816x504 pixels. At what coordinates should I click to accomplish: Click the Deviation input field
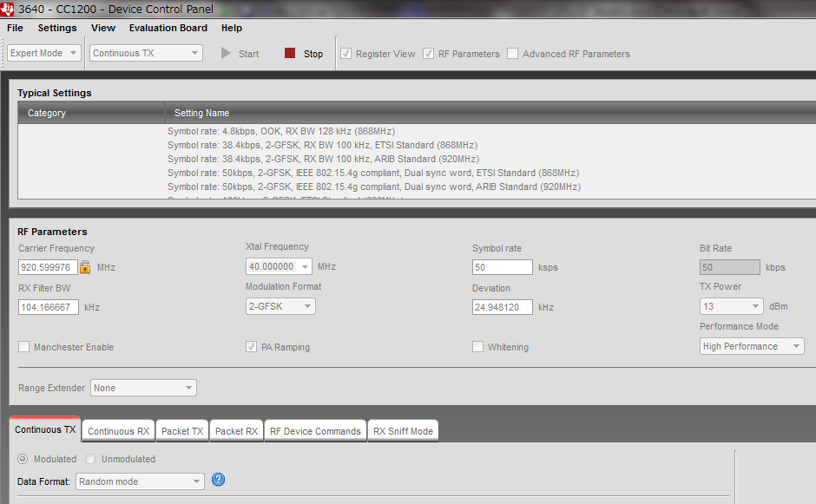point(503,307)
